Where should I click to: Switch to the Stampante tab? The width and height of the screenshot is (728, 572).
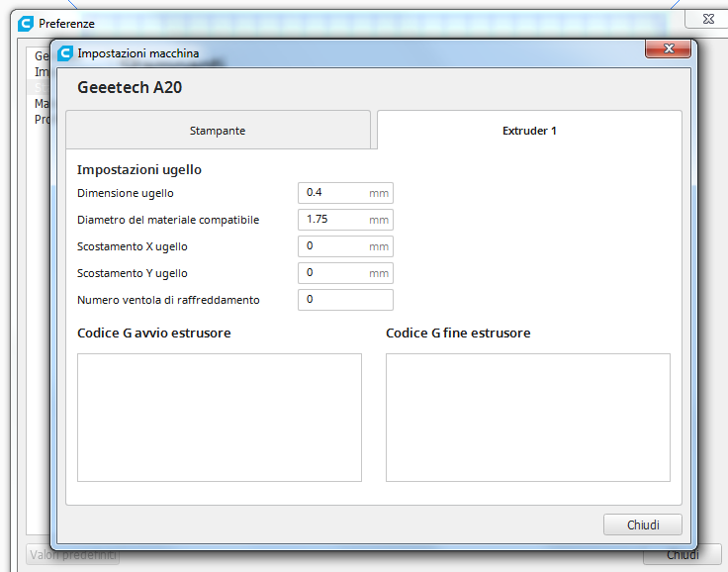click(x=218, y=130)
